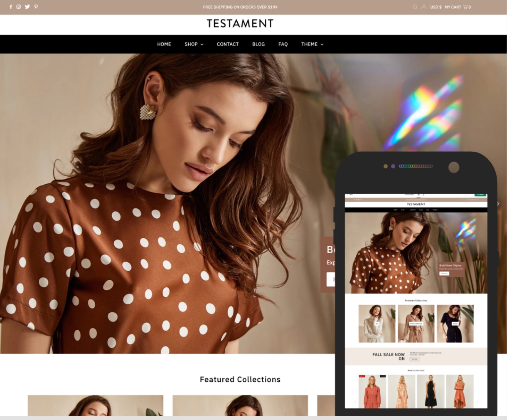Click TESTAMENT logo in phone mockup
The width and height of the screenshot is (507, 420).
coord(416,204)
